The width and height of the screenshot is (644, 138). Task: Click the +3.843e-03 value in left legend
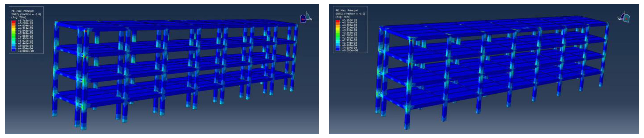(x=25, y=31)
